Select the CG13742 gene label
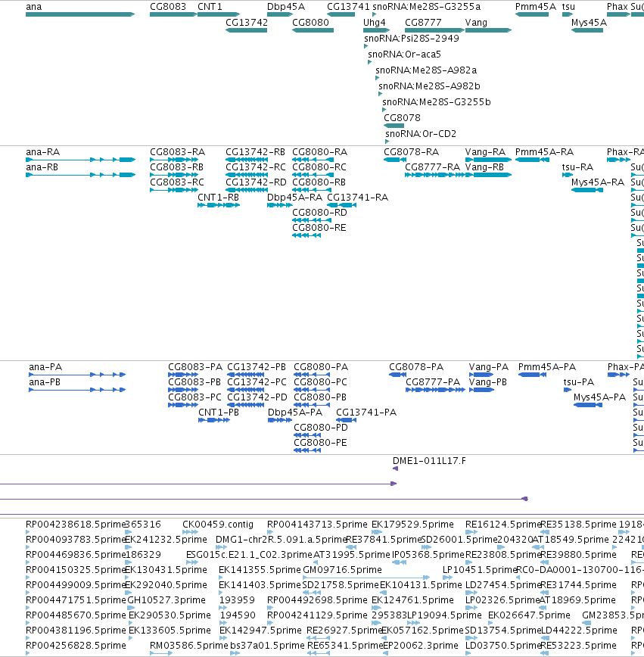 tap(247, 23)
